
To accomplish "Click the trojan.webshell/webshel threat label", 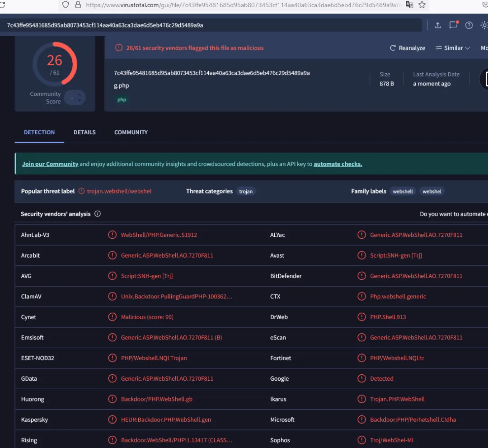I will pos(119,191).
